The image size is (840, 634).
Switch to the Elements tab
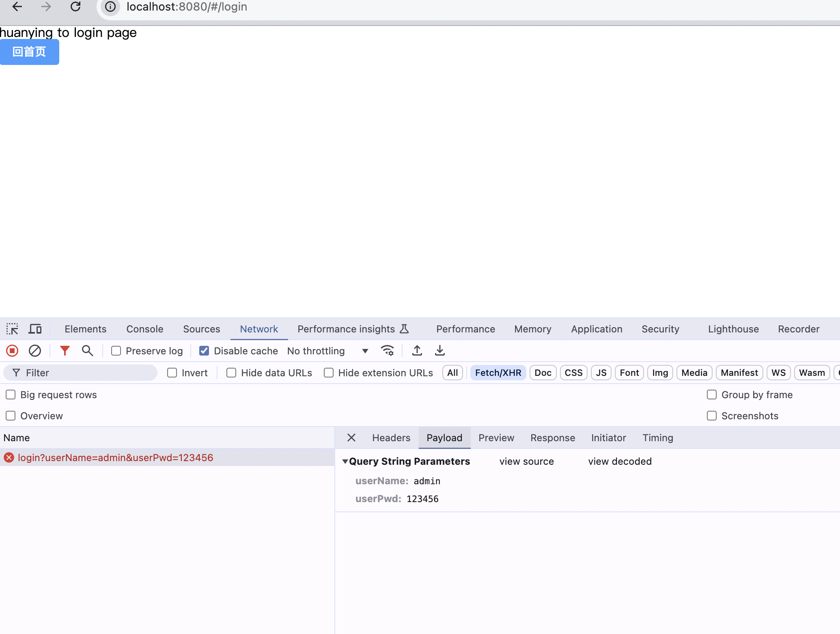86,329
